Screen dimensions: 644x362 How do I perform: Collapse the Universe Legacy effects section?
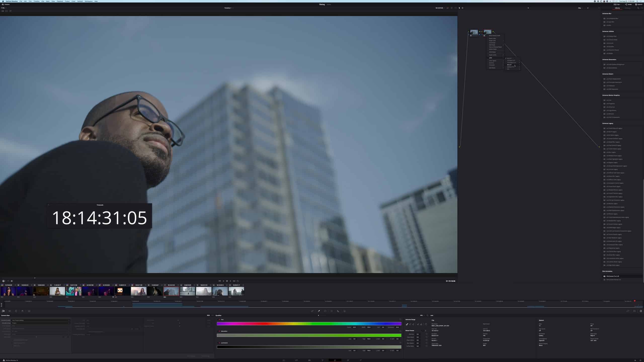point(608,123)
